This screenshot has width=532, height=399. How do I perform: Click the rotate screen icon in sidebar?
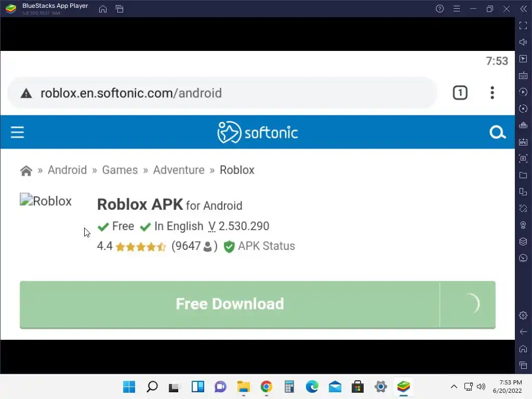[x=523, y=192]
